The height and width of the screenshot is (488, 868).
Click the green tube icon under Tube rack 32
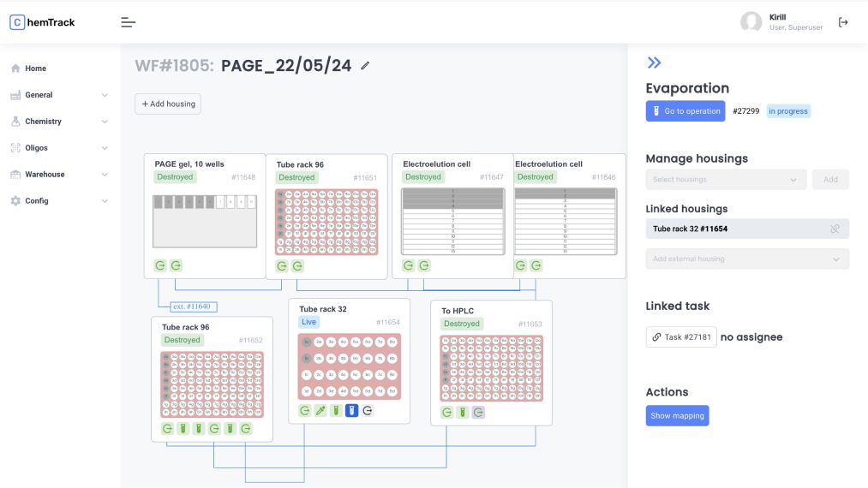coord(336,411)
